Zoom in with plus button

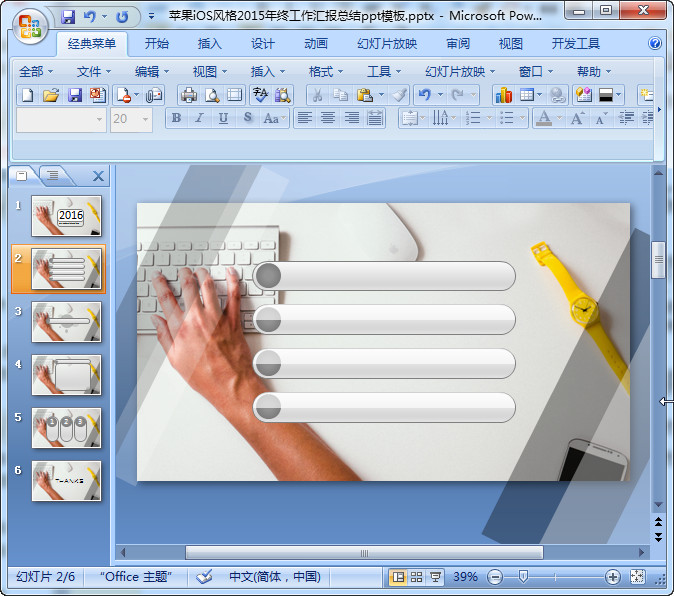(x=612, y=577)
